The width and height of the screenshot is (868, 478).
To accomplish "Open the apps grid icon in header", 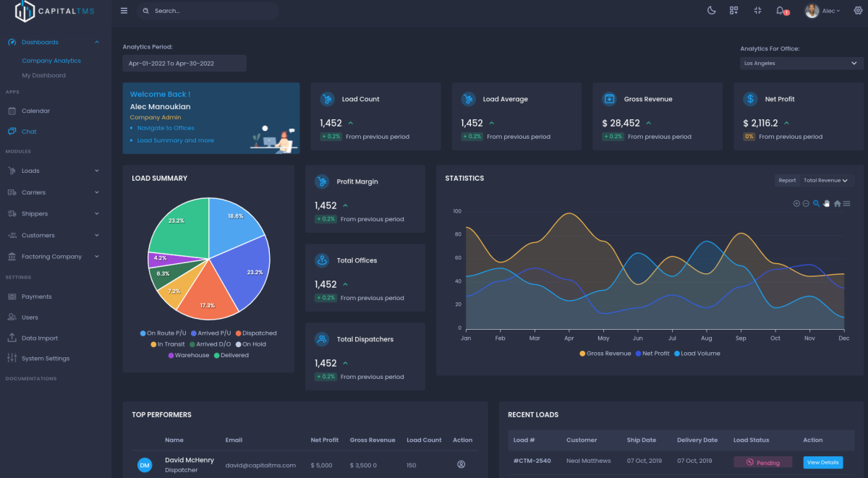I will tap(733, 11).
